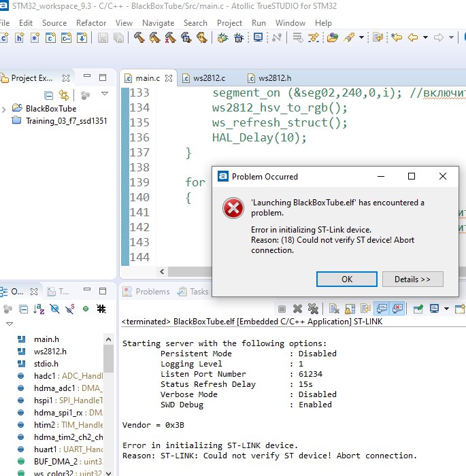The width and height of the screenshot is (466, 476).
Task: Toggle the green dot filter in Outline toolbar
Action: (x=86, y=309)
